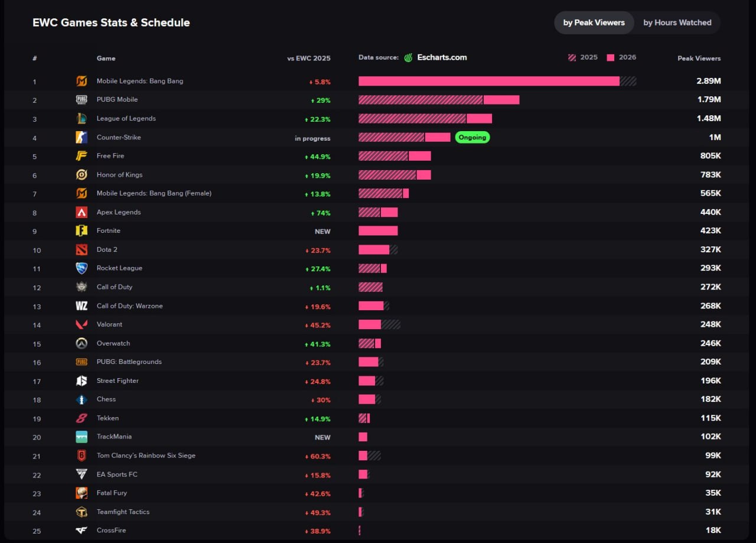Click the Apex Legends game name

pos(119,212)
